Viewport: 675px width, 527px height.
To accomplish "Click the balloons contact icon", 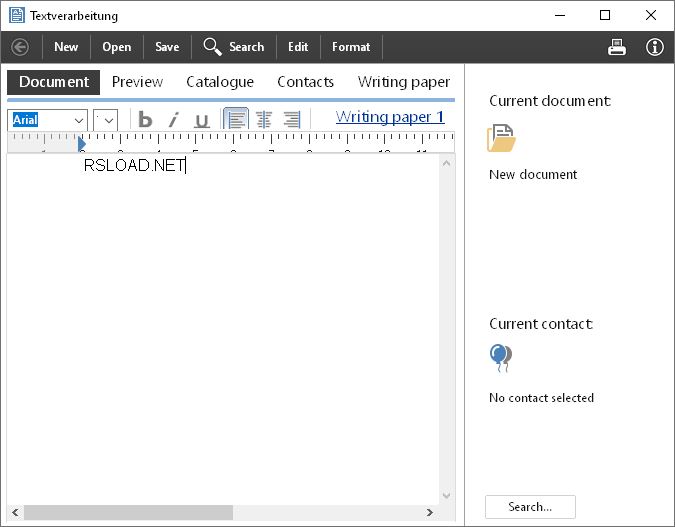I will tap(500, 357).
